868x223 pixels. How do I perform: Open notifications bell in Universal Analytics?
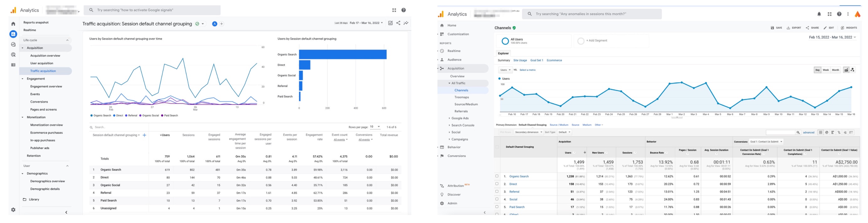[x=819, y=14]
